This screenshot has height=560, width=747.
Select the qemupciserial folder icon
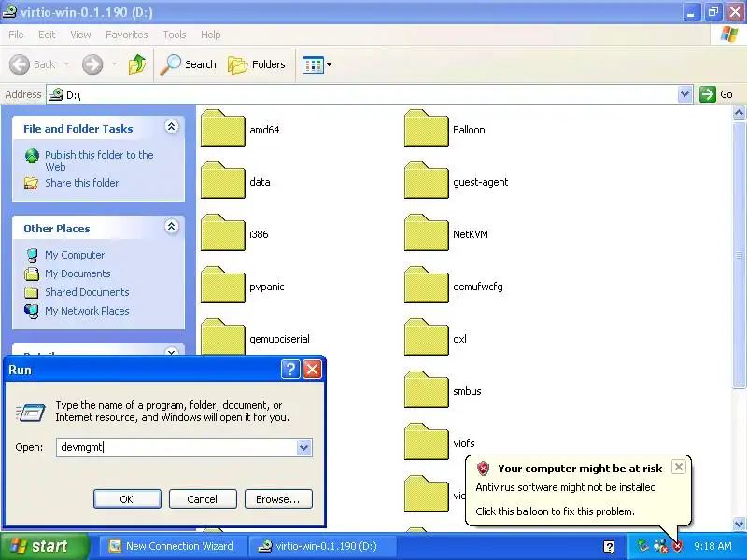(222, 337)
